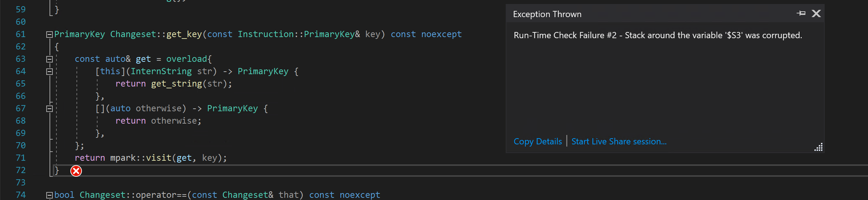The width and height of the screenshot is (868, 200).
Task: Click 'overload' on line 63
Action: click(x=187, y=59)
